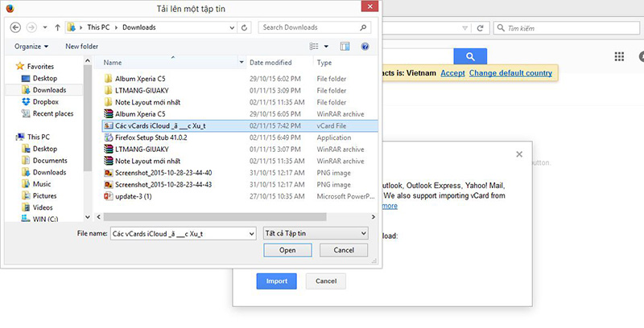Click the browser reload icon

(480, 28)
